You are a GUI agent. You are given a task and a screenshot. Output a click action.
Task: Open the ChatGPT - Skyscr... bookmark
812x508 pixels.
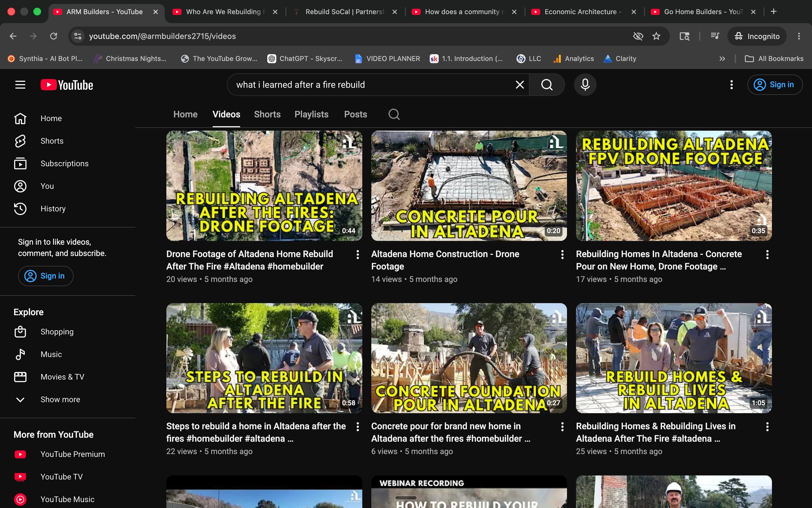305,59
